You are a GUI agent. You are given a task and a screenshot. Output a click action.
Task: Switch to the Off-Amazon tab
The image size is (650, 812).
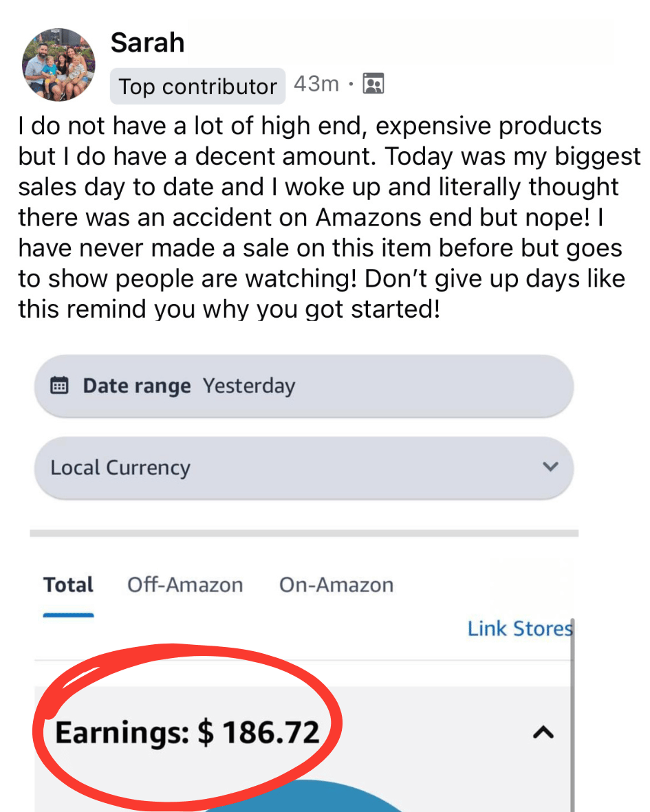point(184,585)
